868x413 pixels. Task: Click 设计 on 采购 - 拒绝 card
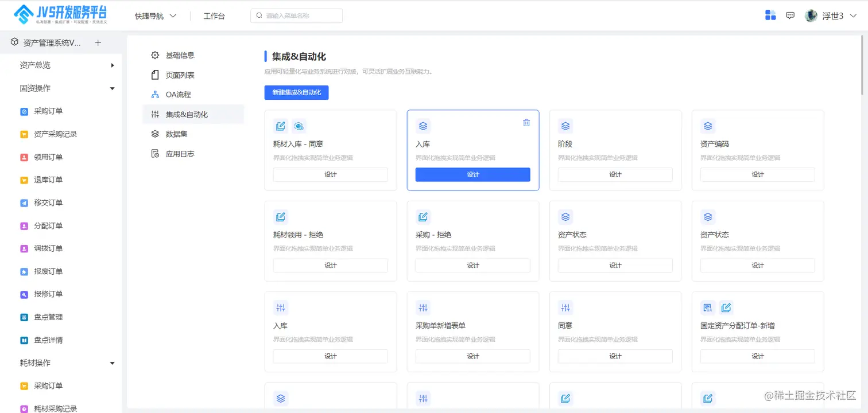473,265
